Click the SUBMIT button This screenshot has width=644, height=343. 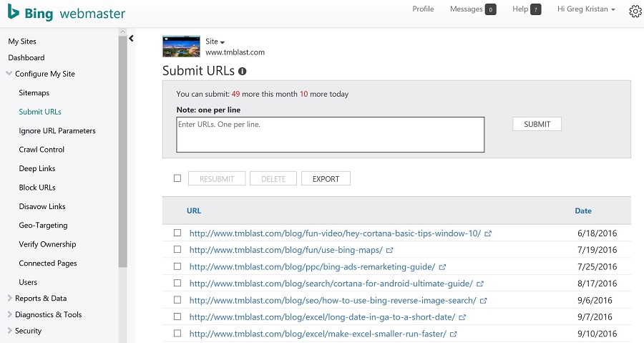[537, 124]
